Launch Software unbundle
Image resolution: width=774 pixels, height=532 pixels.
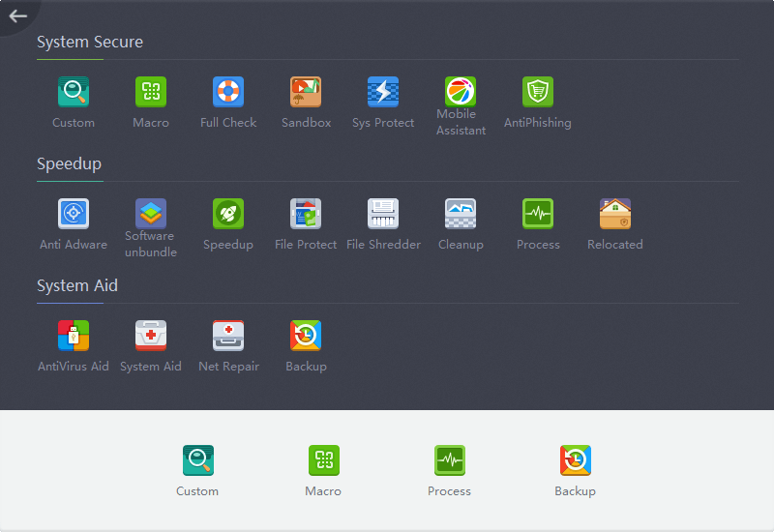(x=151, y=214)
